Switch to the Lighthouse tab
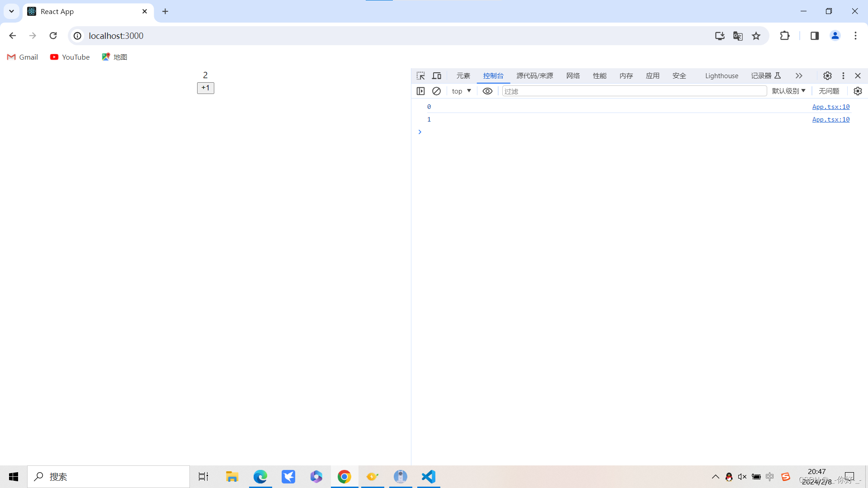 pyautogui.click(x=722, y=75)
